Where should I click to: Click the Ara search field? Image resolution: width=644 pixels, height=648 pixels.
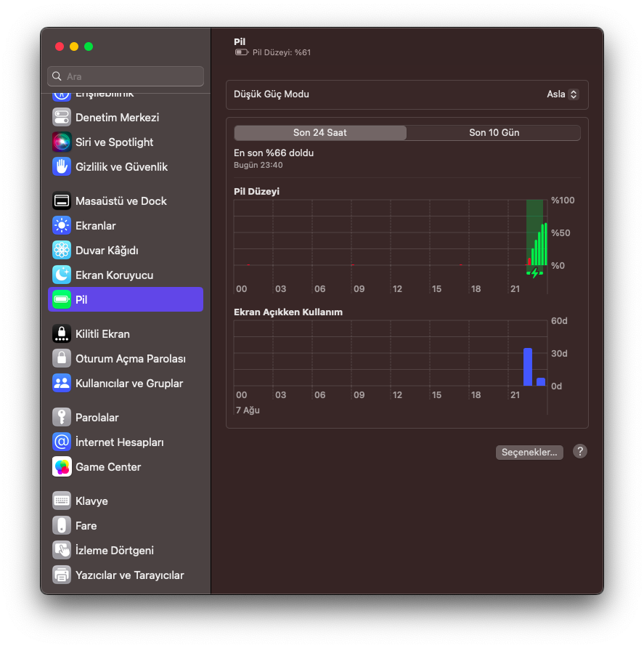[126, 76]
